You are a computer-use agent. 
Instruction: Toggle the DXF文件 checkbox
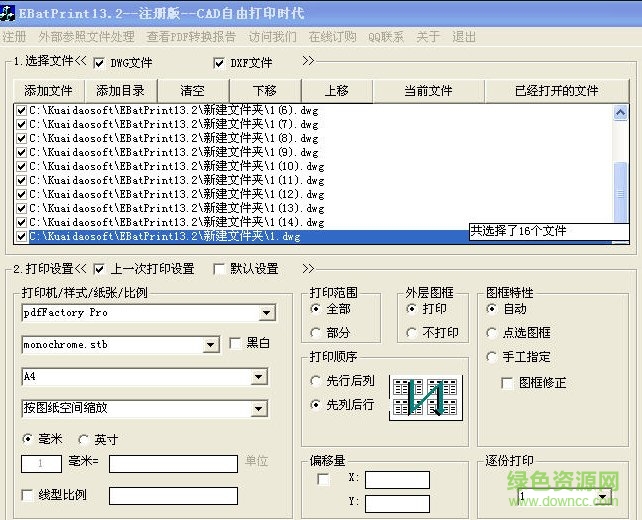[x=219, y=63]
